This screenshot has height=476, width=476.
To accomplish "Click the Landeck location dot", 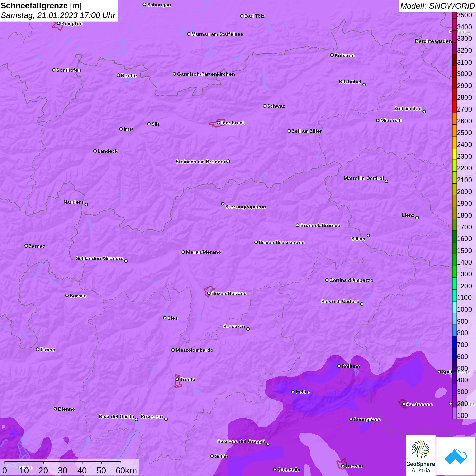I will [95, 151].
